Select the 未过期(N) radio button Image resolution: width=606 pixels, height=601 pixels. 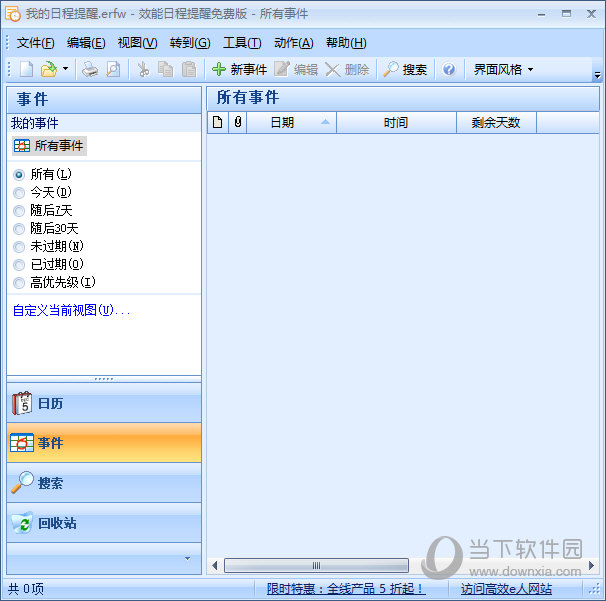(19, 247)
